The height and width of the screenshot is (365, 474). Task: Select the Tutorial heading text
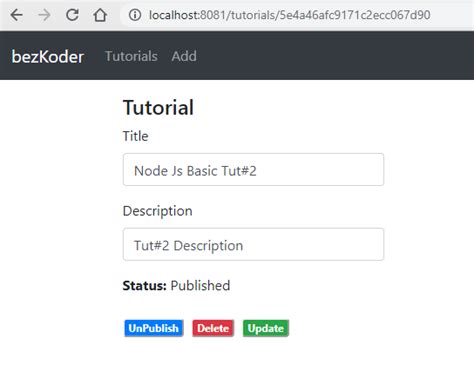click(158, 107)
